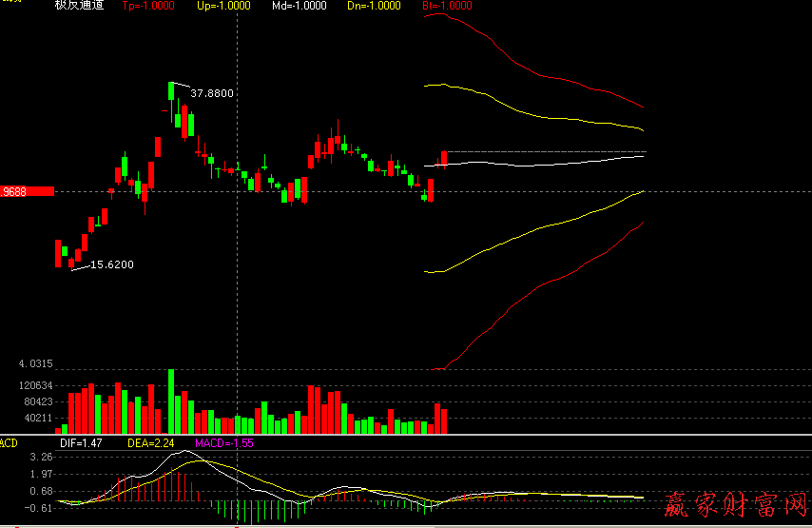Select the tall green candle at the 37.88 peak

click(171, 92)
